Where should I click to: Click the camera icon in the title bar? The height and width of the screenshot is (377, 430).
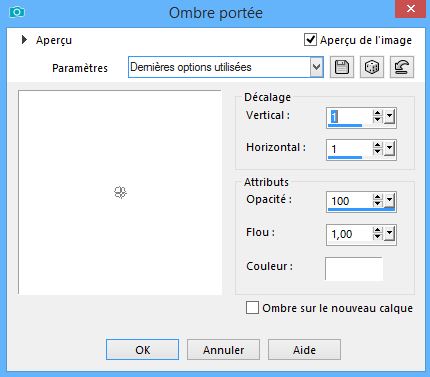pos(17,13)
